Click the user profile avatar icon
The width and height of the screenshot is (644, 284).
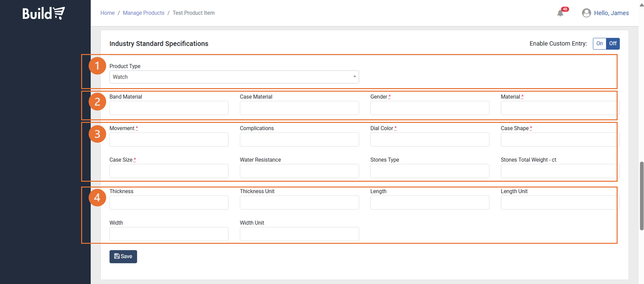pyautogui.click(x=586, y=13)
